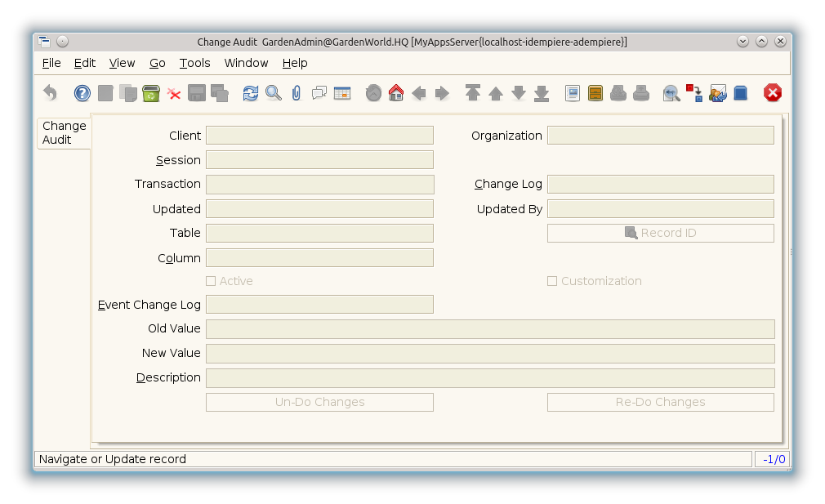825x504 pixels.
Task: Jump to first record arrow
Action: tap(473, 93)
